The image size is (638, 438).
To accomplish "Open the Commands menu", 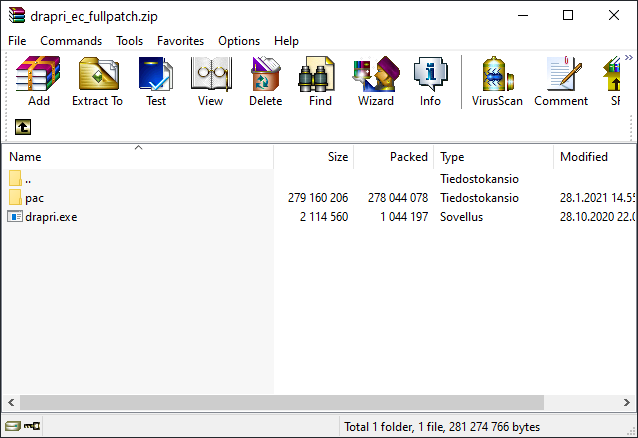I will (71, 41).
